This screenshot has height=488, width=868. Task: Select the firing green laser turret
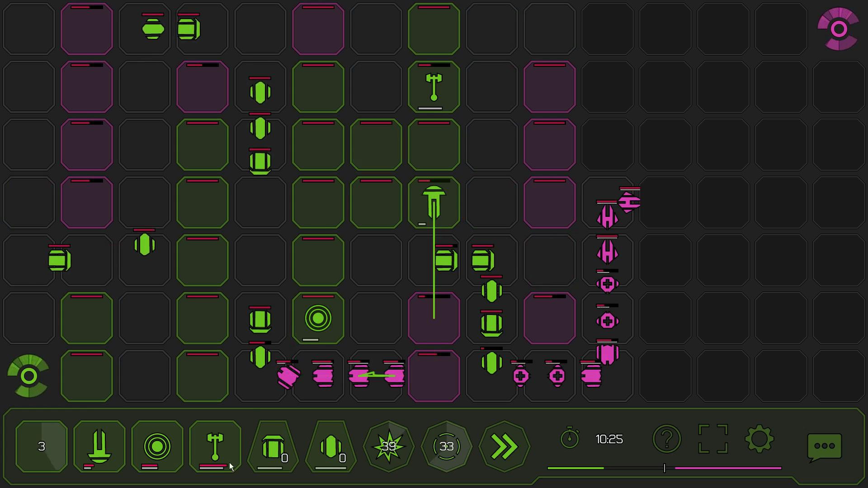[x=434, y=202]
